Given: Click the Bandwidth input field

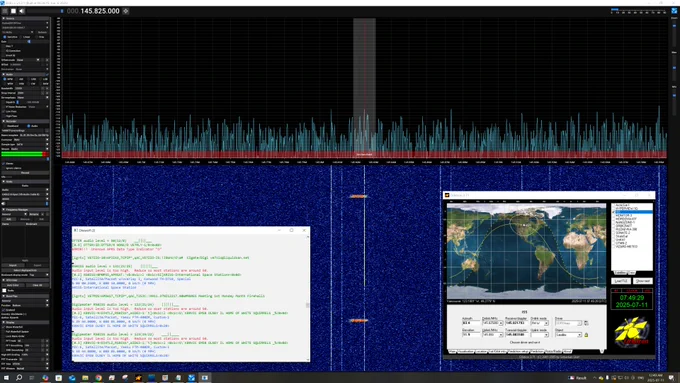Looking at the screenshot, I should 28,88.
